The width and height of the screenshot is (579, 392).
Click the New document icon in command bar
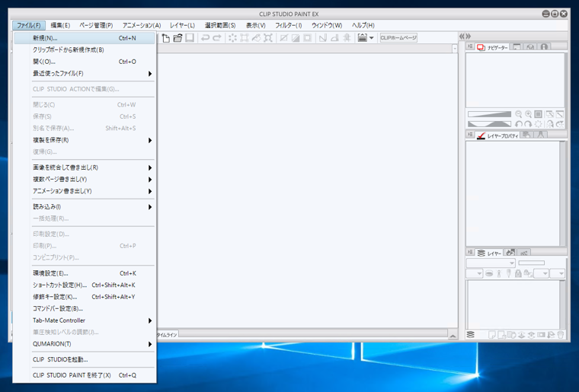[x=166, y=37]
